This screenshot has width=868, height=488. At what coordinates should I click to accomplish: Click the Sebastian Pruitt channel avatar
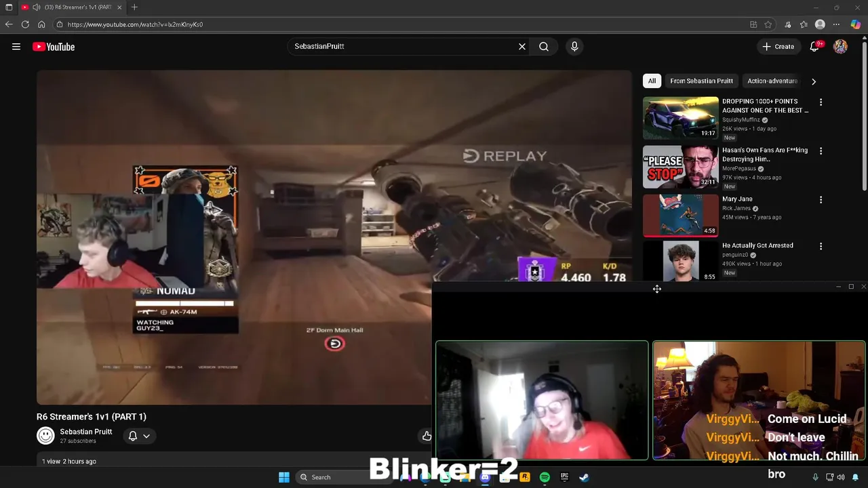point(45,436)
